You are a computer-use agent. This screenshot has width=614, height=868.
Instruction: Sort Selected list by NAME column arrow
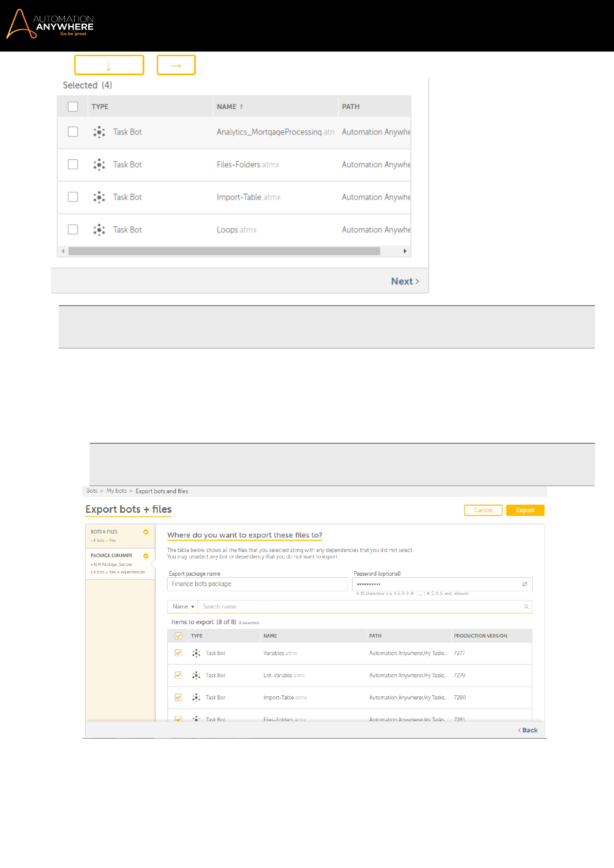pos(241,107)
